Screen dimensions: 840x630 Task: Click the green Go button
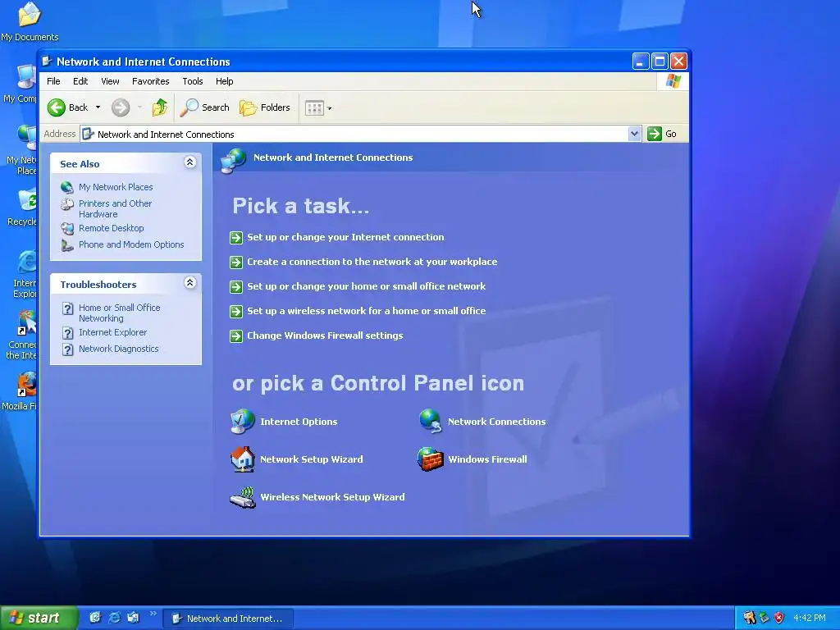[662, 134]
